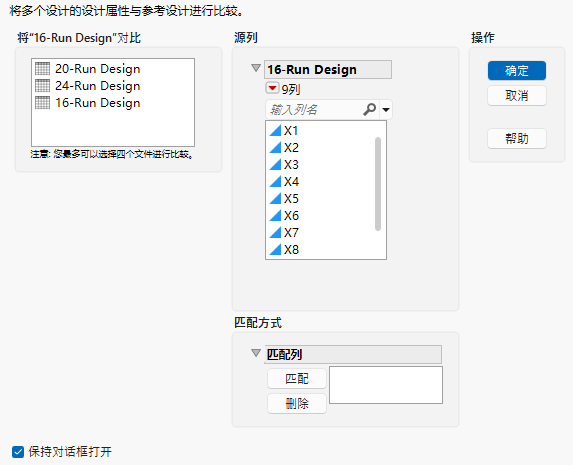Click the continuous icon beside X2
The width and height of the screenshot is (573, 465).
(275, 148)
